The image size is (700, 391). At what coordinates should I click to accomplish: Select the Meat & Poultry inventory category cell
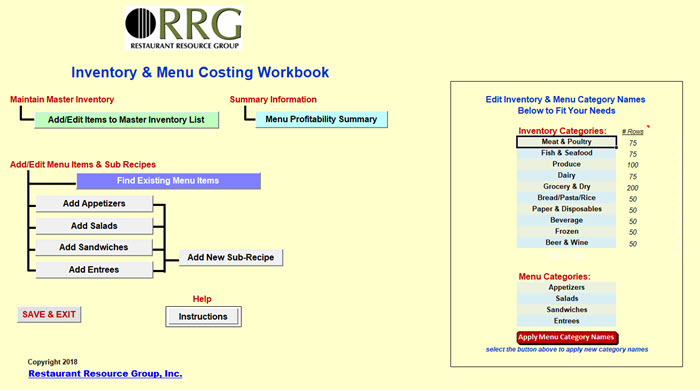click(567, 142)
